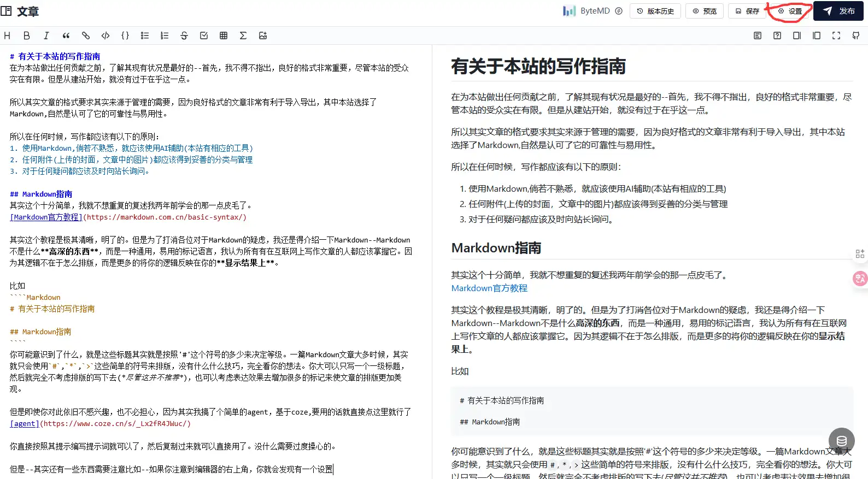Image resolution: width=868 pixels, height=479 pixels.
Task: Toggle fullscreen editor mode
Action: click(836, 36)
